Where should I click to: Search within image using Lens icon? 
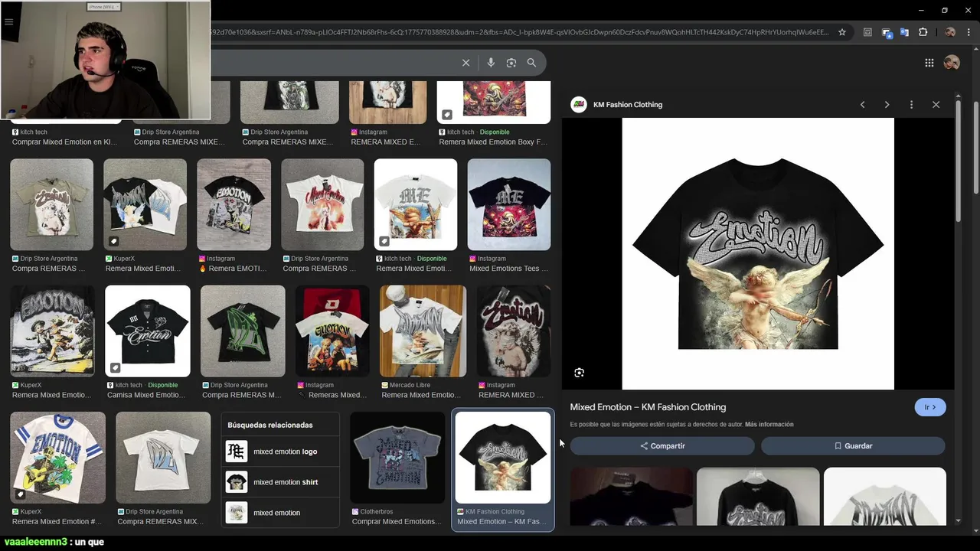pyautogui.click(x=579, y=373)
